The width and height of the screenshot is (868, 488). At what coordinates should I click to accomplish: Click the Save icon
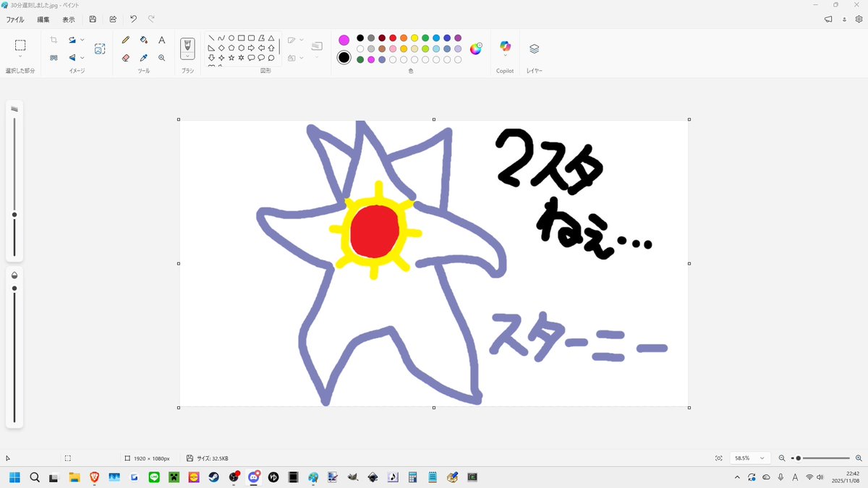[x=93, y=20]
